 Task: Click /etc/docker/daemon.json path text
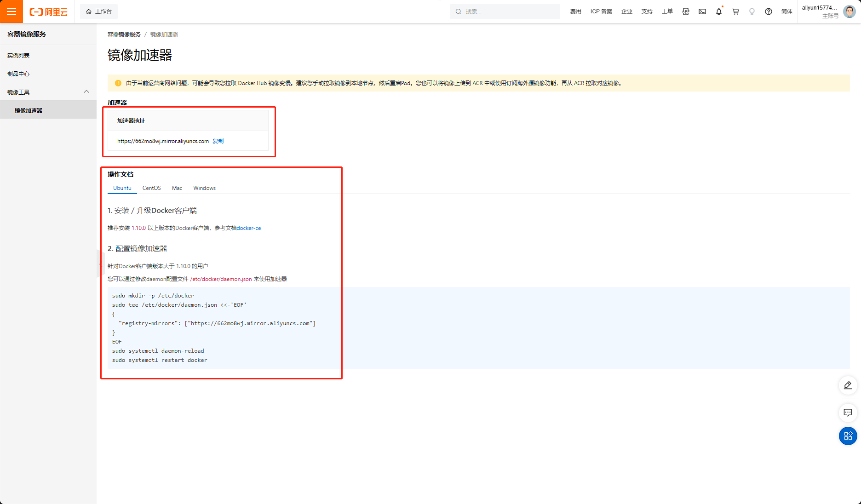(x=221, y=279)
